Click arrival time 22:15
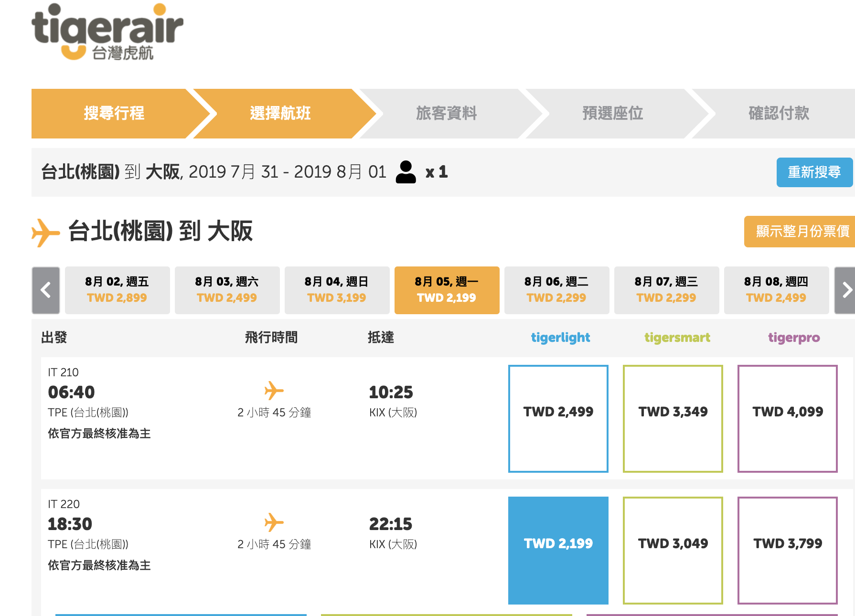 click(390, 524)
